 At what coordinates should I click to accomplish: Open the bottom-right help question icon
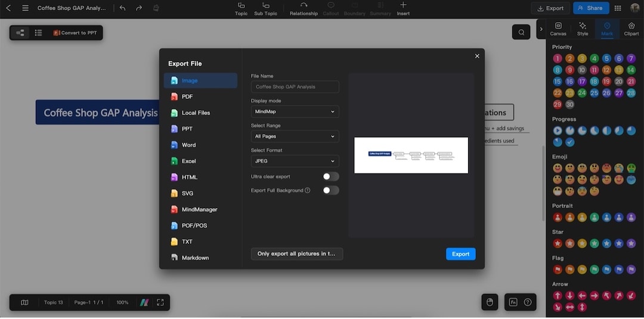pyautogui.click(x=528, y=302)
